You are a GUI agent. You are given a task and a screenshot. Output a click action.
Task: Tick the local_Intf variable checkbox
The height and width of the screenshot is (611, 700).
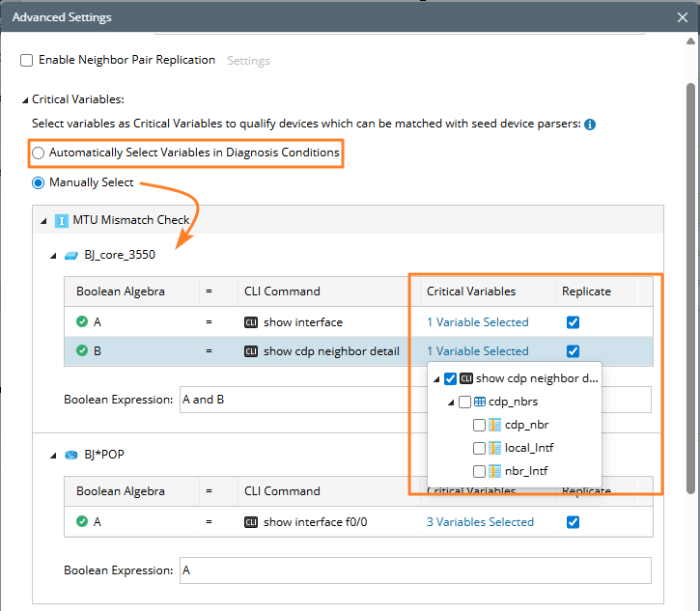tap(480, 448)
